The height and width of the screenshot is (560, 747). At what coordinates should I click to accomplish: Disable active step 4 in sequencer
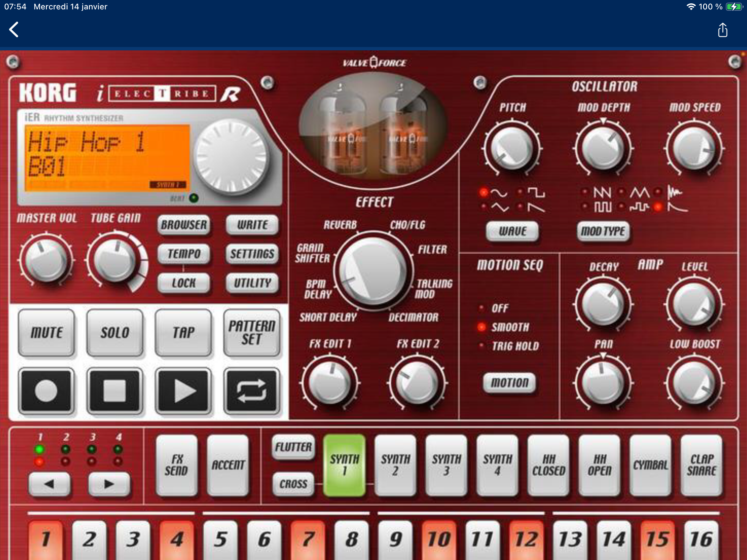point(177,539)
